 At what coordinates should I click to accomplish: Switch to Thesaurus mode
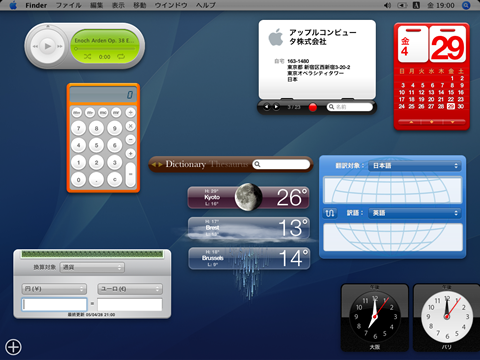[229, 164]
